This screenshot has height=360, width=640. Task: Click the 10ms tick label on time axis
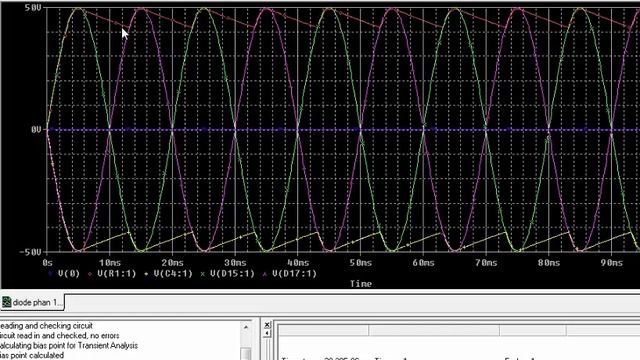tap(110, 262)
